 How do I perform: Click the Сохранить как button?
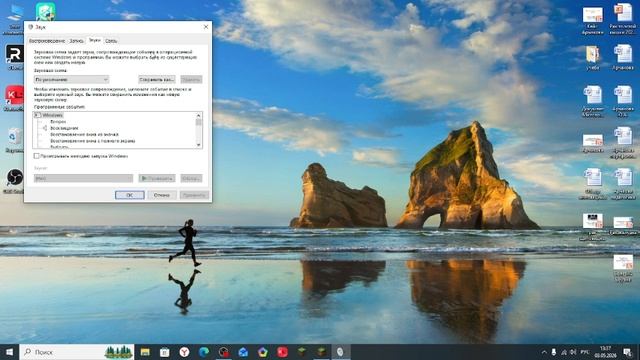(157, 80)
